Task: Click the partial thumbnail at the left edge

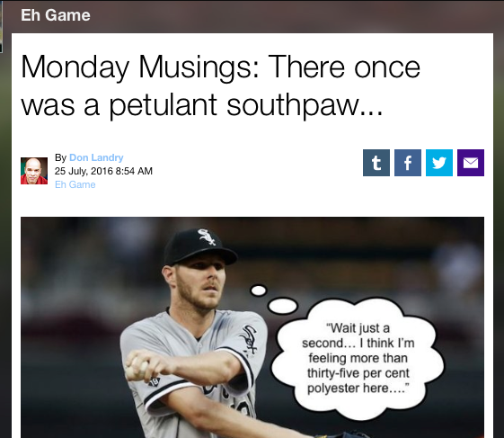Action: pyautogui.click(x=1, y=26)
